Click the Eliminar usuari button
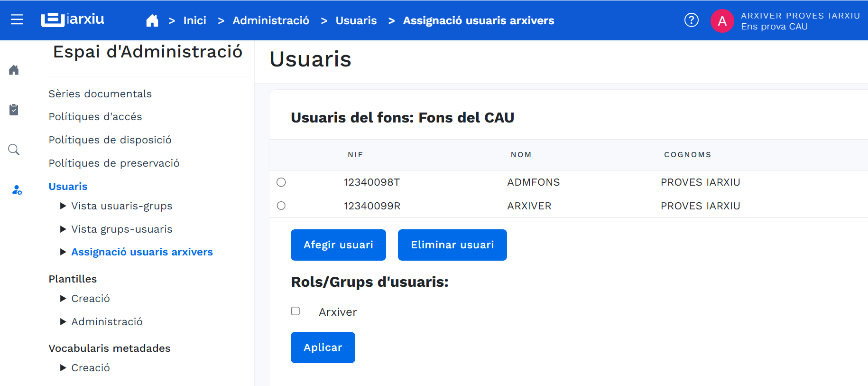 pos(452,245)
